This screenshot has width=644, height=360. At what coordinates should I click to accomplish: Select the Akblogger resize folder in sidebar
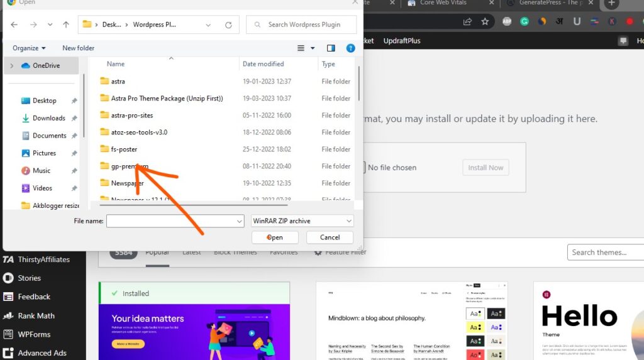[x=50, y=205]
